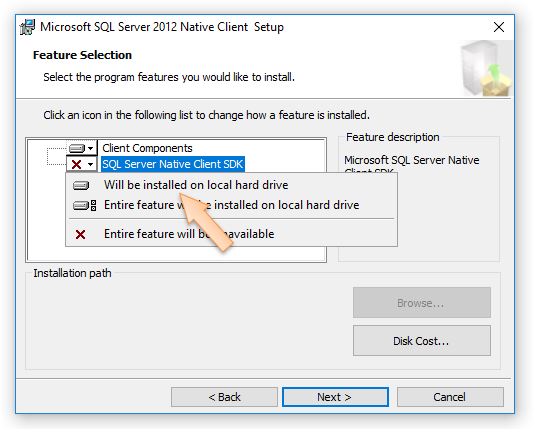Click the installer icon in the title bar
The height and width of the screenshot is (432, 535).
pos(27,27)
